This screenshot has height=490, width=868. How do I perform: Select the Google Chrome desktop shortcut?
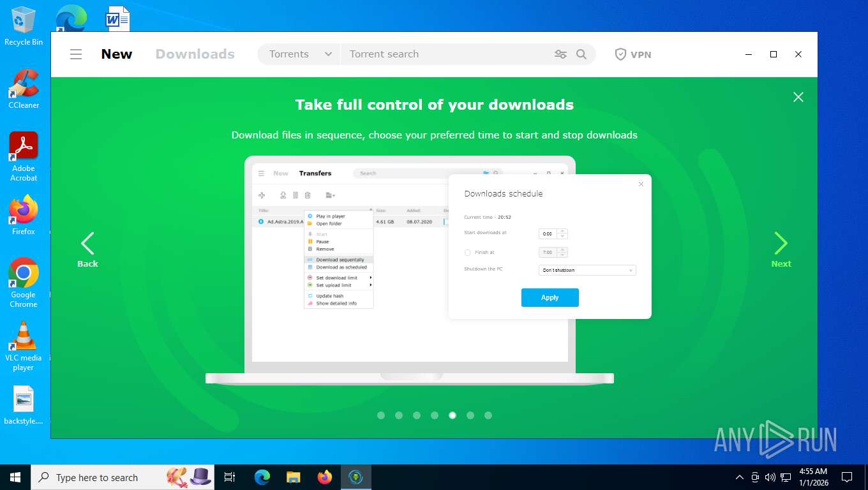24,283
